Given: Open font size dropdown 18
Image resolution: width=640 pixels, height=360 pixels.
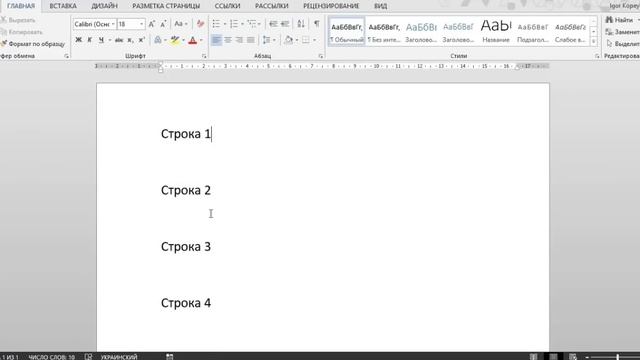Looking at the screenshot, I should [141, 24].
